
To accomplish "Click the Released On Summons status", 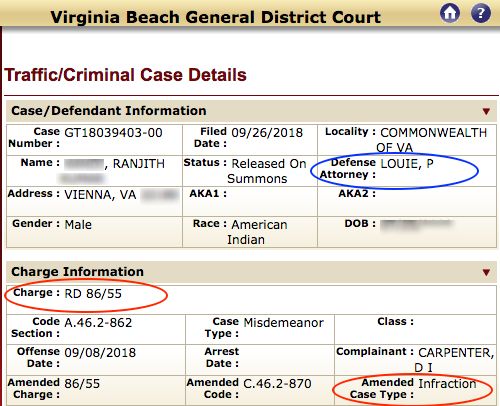I will tap(267, 171).
